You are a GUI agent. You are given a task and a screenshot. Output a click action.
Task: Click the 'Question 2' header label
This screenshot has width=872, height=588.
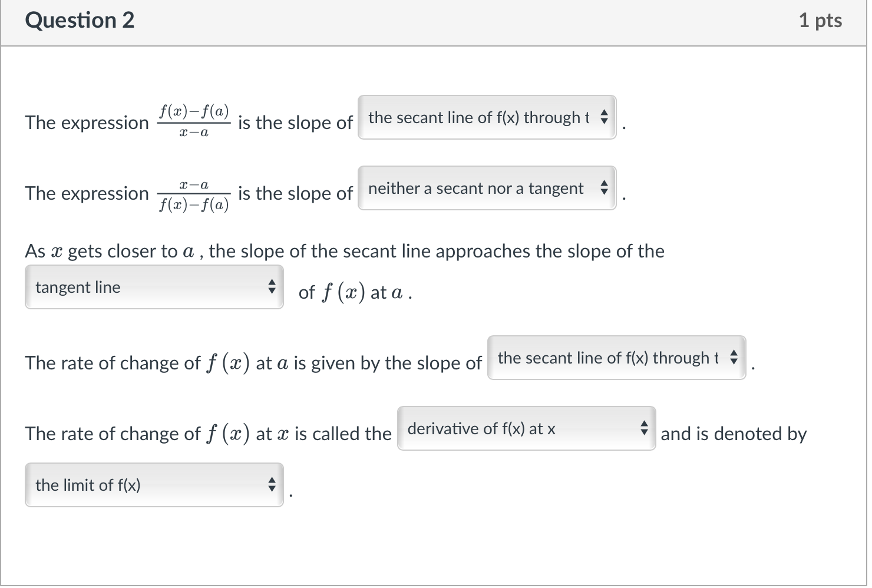[80, 20]
